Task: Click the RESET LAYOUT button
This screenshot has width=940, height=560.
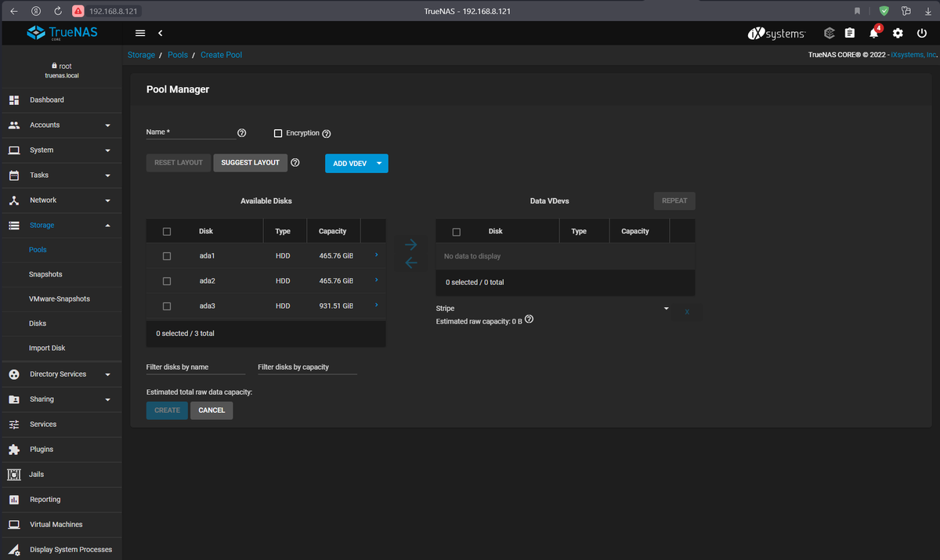Action: point(179,163)
